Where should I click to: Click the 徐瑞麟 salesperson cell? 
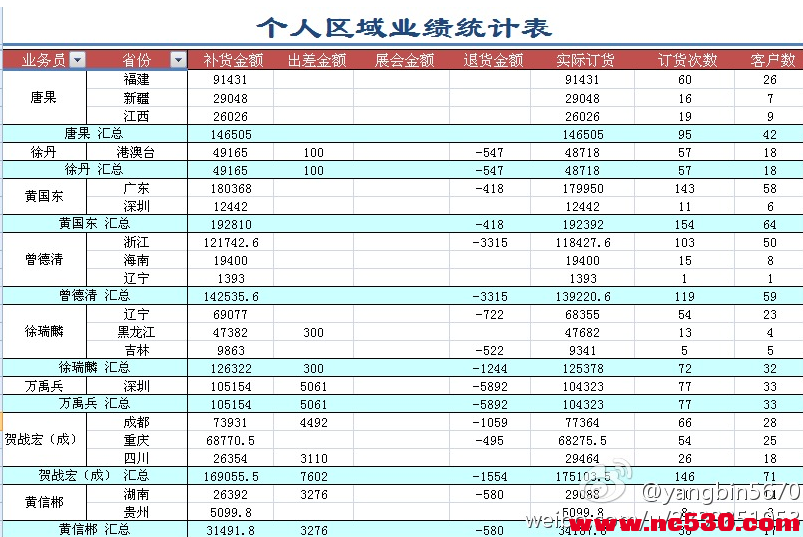click(x=44, y=332)
